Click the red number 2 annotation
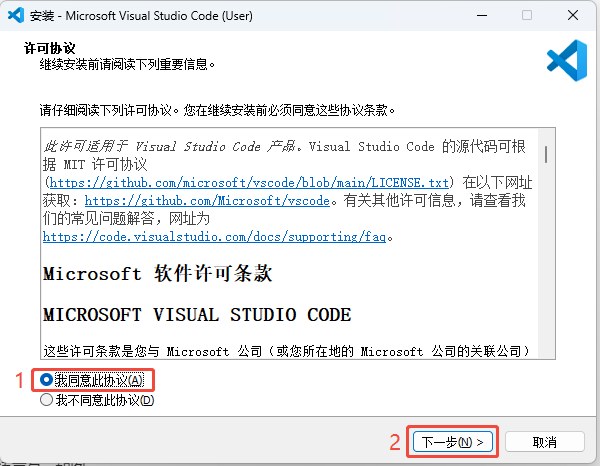Viewport: 600px width, 466px height. 396,441
